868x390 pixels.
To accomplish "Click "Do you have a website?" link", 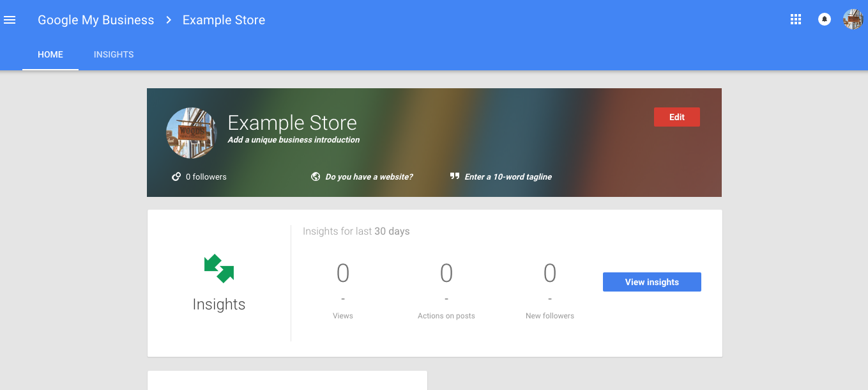I will (369, 177).
